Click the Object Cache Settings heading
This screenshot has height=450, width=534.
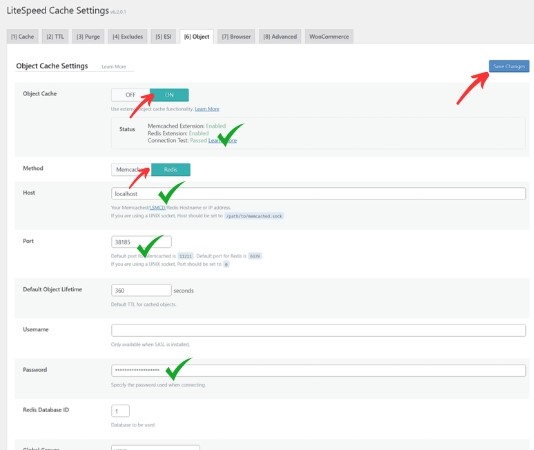[x=52, y=66]
